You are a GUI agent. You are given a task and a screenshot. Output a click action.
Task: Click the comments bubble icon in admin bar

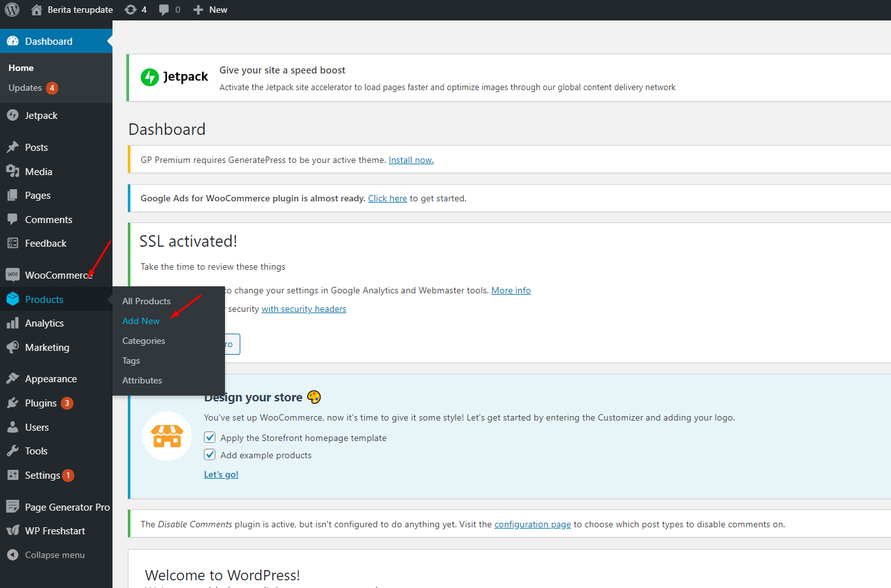(164, 10)
